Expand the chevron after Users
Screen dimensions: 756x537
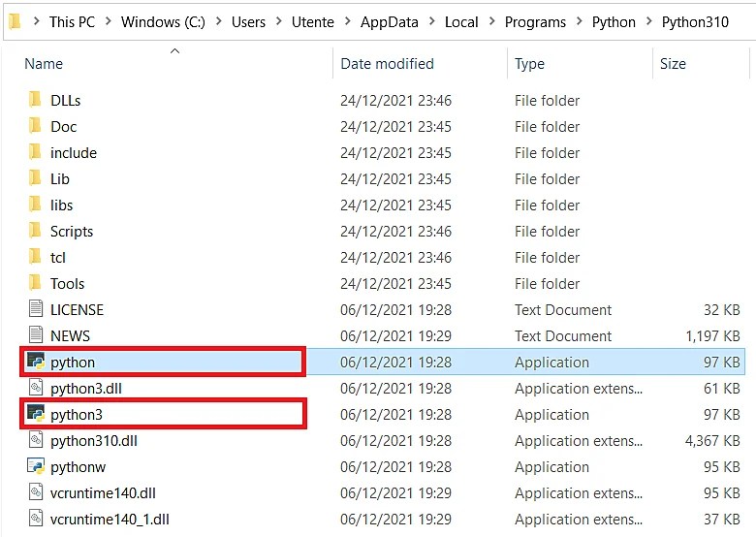pyautogui.click(x=279, y=21)
